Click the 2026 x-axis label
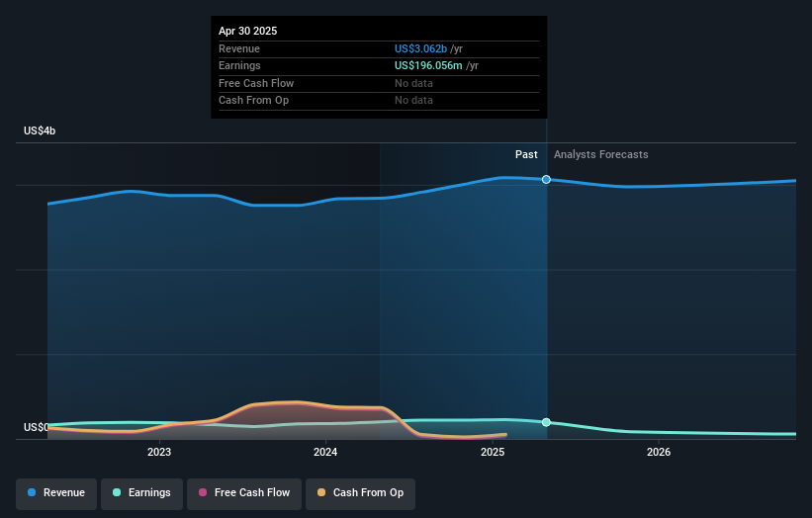 659,452
